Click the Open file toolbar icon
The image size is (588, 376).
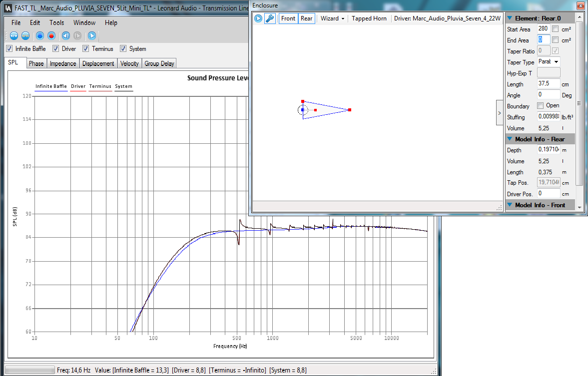point(25,35)
